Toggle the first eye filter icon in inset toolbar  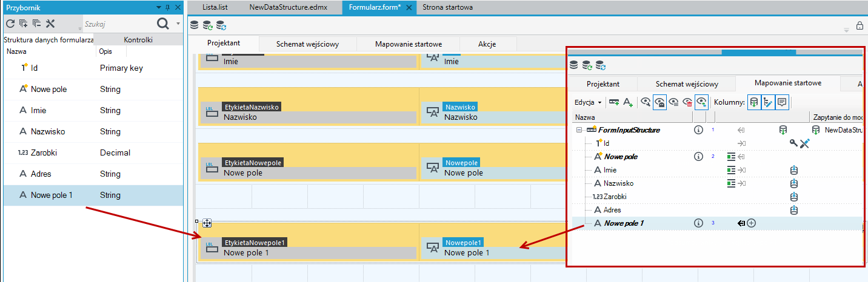(x=646, y=102)
